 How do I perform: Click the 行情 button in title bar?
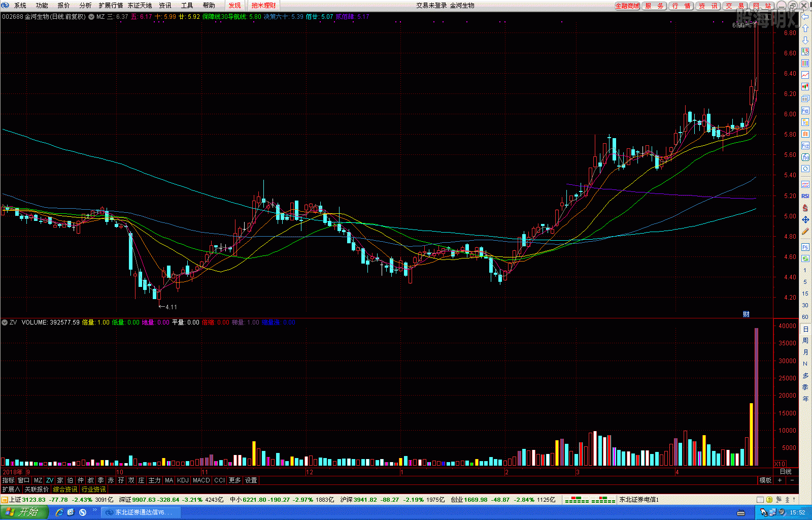point(681,6)
